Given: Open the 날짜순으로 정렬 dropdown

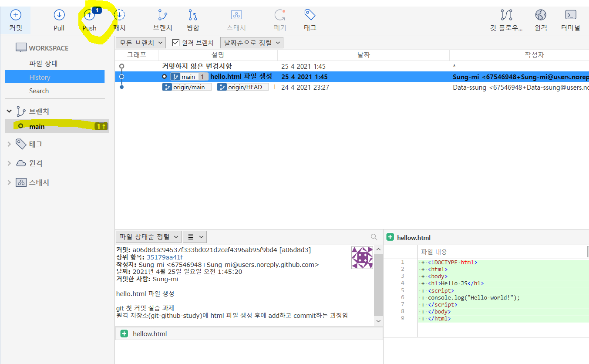Looking at the screenshot, I should tap(252, 43).
